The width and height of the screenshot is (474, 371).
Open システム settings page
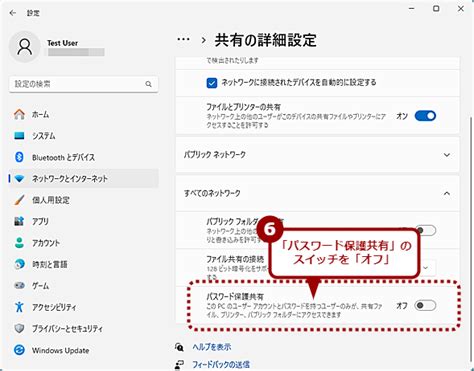coord(84,136)
